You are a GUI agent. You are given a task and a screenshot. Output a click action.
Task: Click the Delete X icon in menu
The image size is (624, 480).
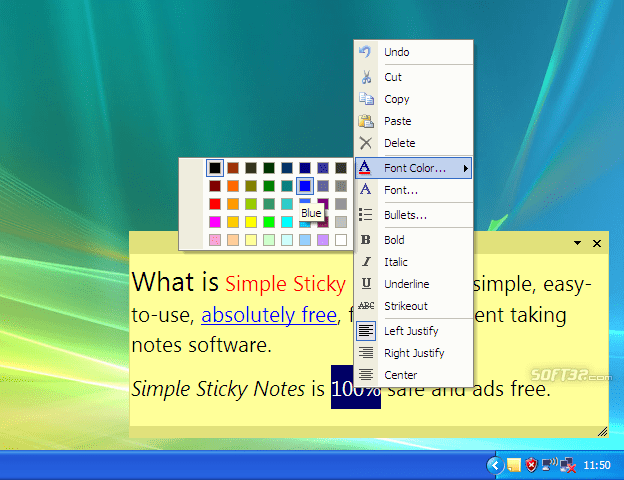point(365,143)
